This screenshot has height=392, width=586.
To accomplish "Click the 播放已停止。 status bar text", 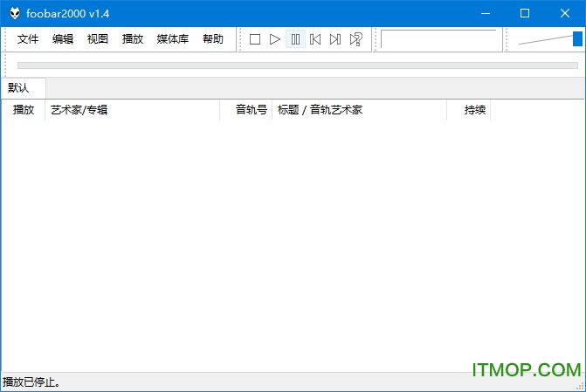I will (x=31, y=382).
